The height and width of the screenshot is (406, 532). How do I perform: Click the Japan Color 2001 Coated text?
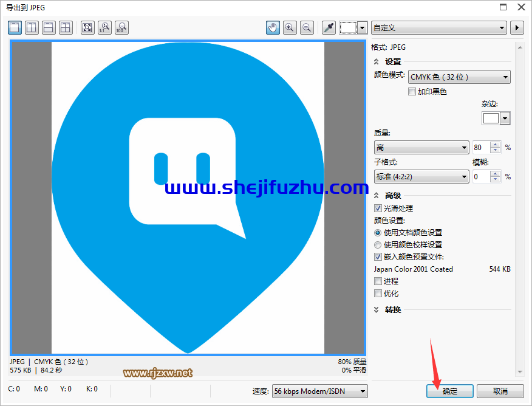[413, 269]
